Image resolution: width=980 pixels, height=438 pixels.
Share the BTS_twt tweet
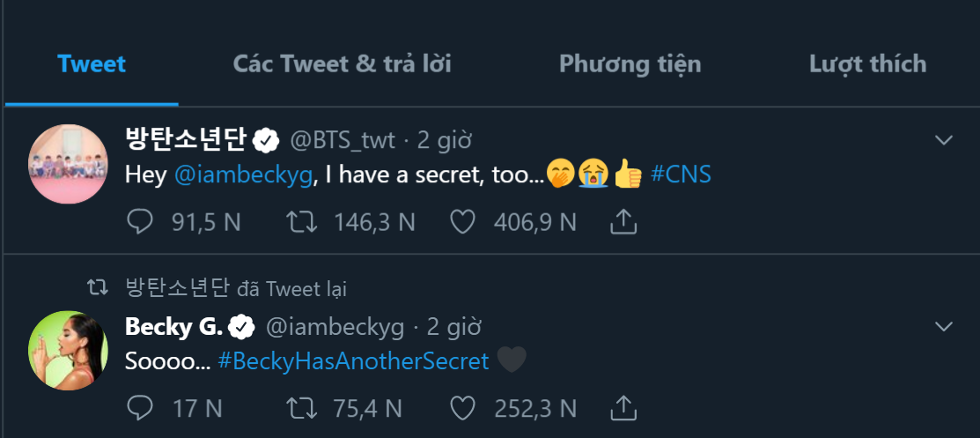point(623,221)
